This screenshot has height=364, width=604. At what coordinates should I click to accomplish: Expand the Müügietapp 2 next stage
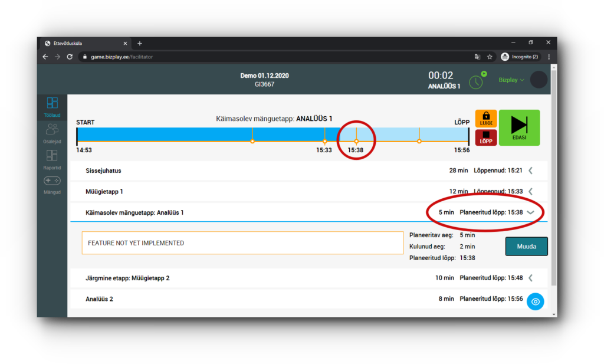pos(530,278)
